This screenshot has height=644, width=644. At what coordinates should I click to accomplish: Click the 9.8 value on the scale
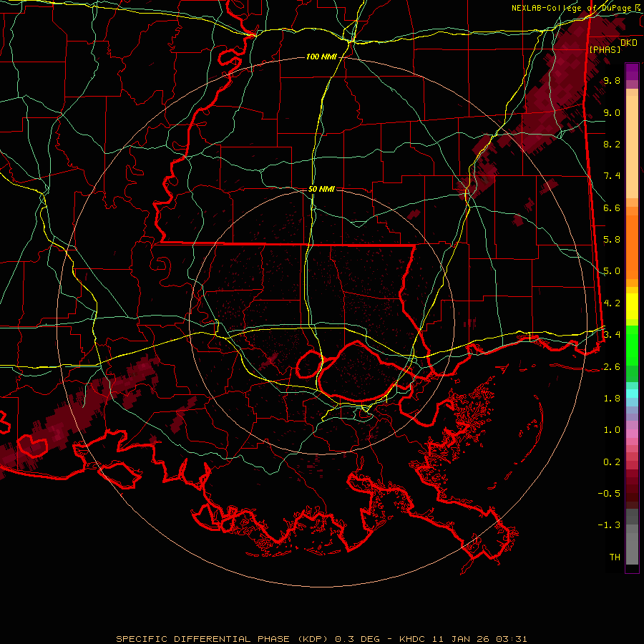(x=612, y=80)
